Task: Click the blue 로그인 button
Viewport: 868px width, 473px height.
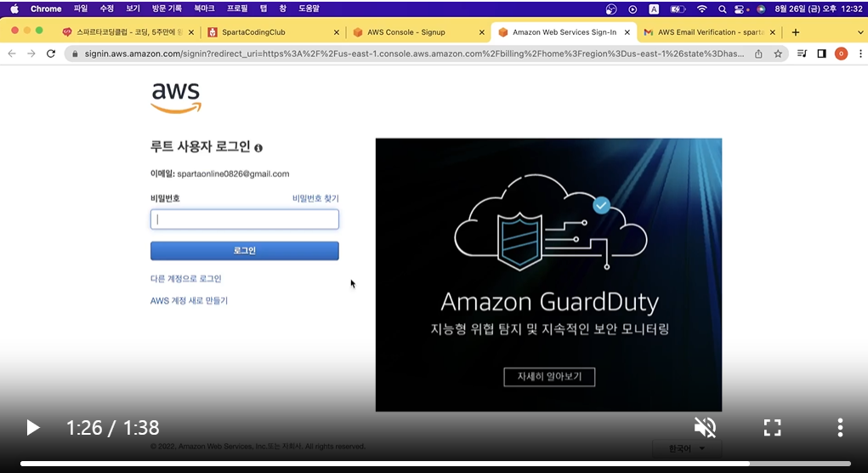Action: (245, 250)
